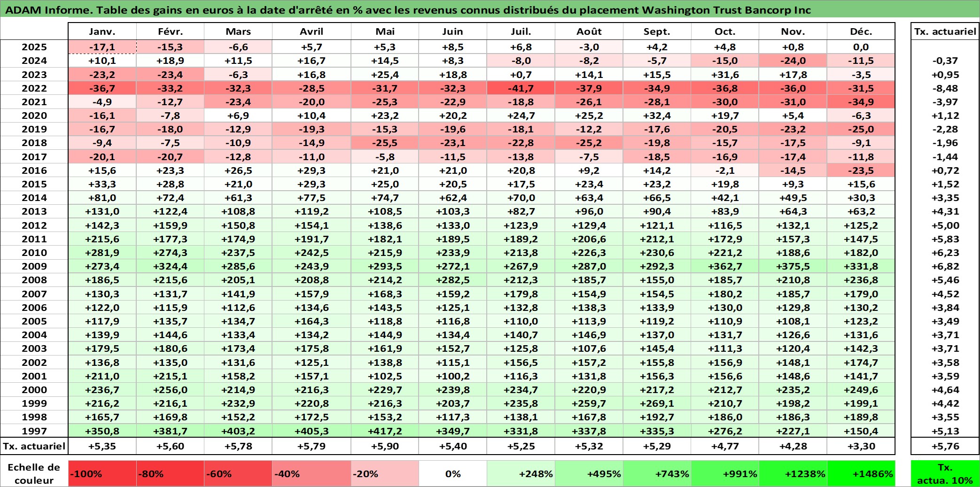Viewport: 980px width, 487px height.
Task: Click the -100% red color scale swatch
Action: tap(102, 473)
